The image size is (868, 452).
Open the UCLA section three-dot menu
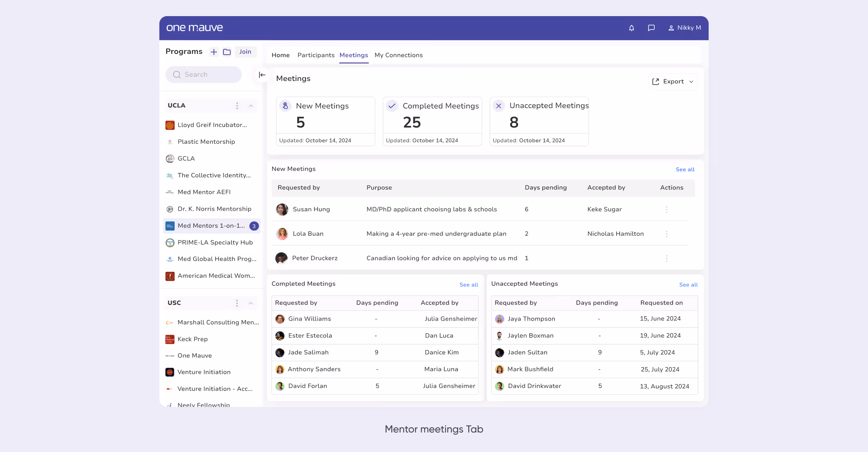237,106
